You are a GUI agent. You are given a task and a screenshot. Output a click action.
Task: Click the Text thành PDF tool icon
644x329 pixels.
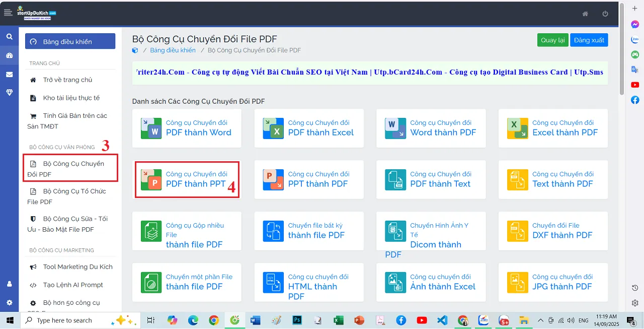518,180
